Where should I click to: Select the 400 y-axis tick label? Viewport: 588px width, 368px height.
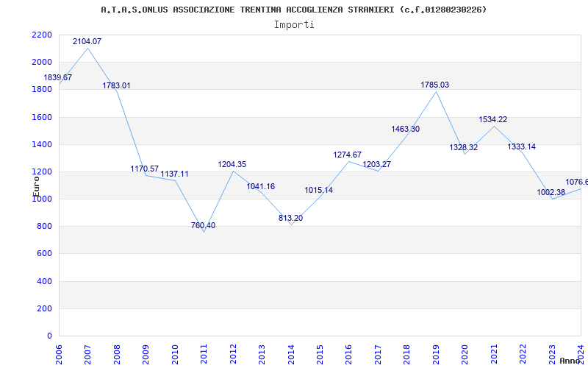point(45,281)
